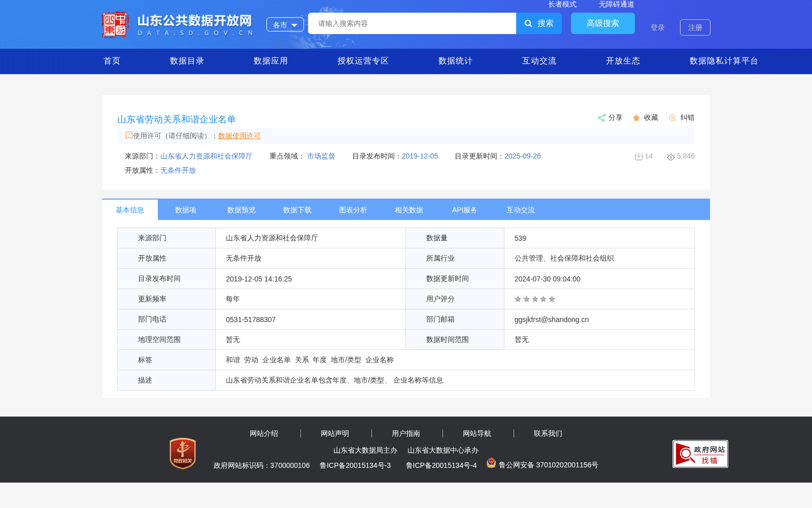Open 无障碍通道 accessibility channel
Screen dimensions: 812x508
click(617, 4)
